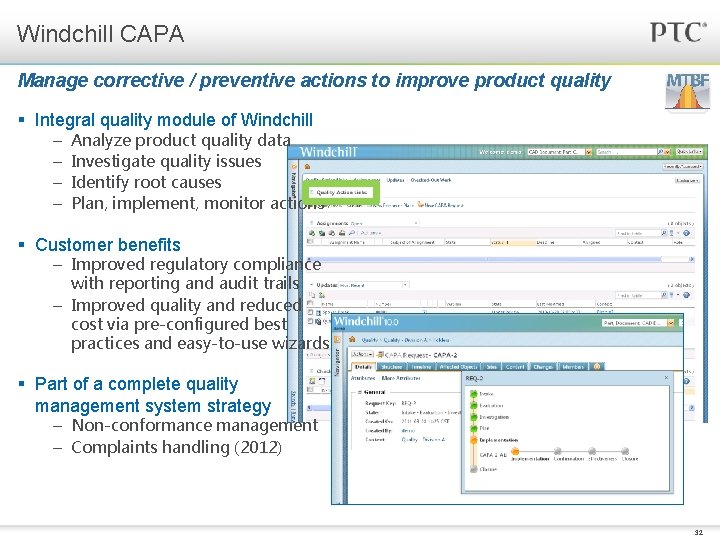Click fourth icon in Assignments table toolbar
This screenshot has height=540, width=720.
tap(342, 233)
